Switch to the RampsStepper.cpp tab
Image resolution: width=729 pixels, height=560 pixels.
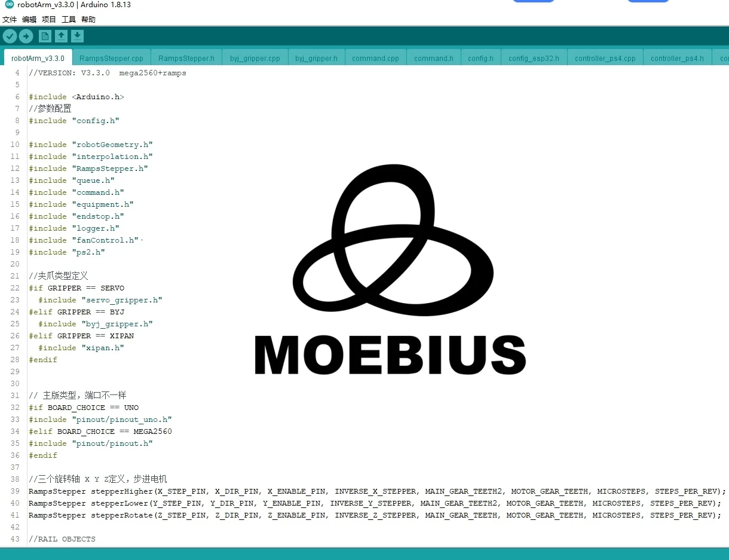coord(112,58)
